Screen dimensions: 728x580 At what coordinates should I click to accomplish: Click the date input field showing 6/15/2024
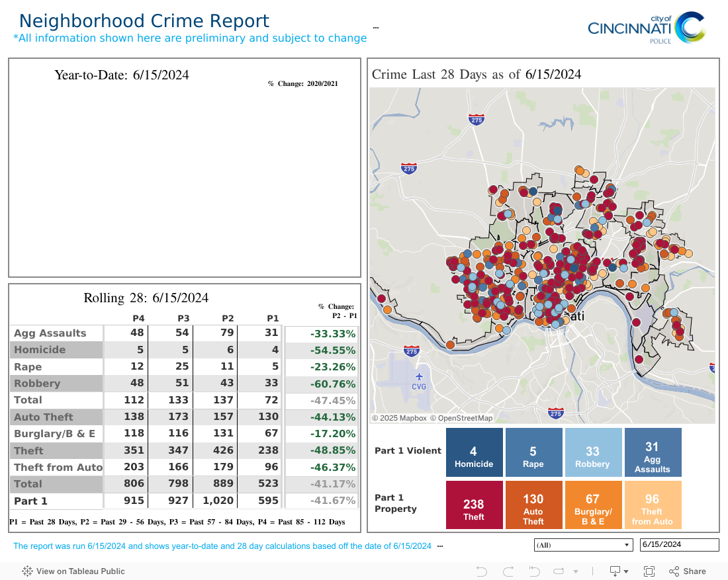tap(678, 545)
